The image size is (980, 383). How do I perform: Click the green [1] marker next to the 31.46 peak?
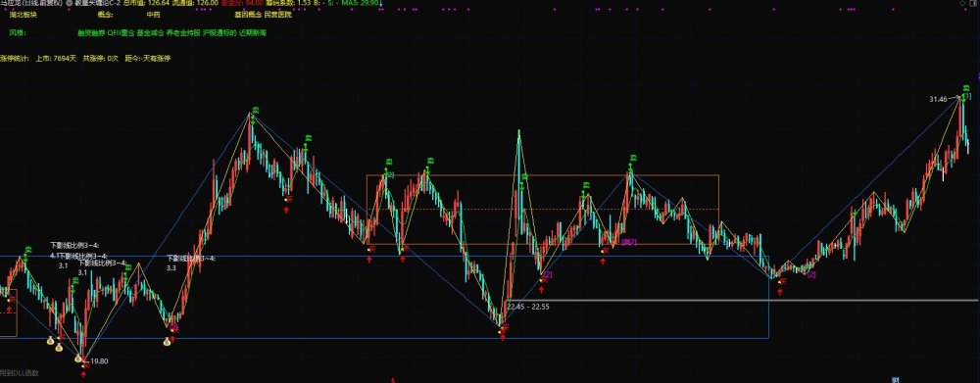(x=967, y=96)
